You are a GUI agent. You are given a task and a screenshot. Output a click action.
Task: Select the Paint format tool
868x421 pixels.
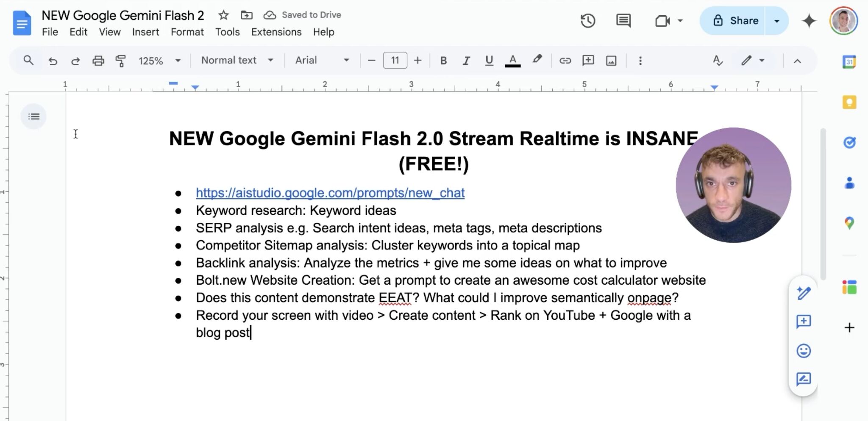pyautogui.click(x=121, y=60)
